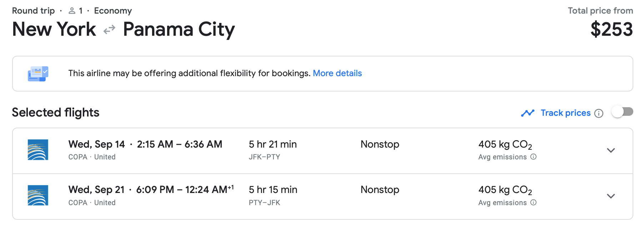The height and width of the screenshot is (228, 644).
Task: Click the price tracking graph icon
Action: click(x=528, y=113)
